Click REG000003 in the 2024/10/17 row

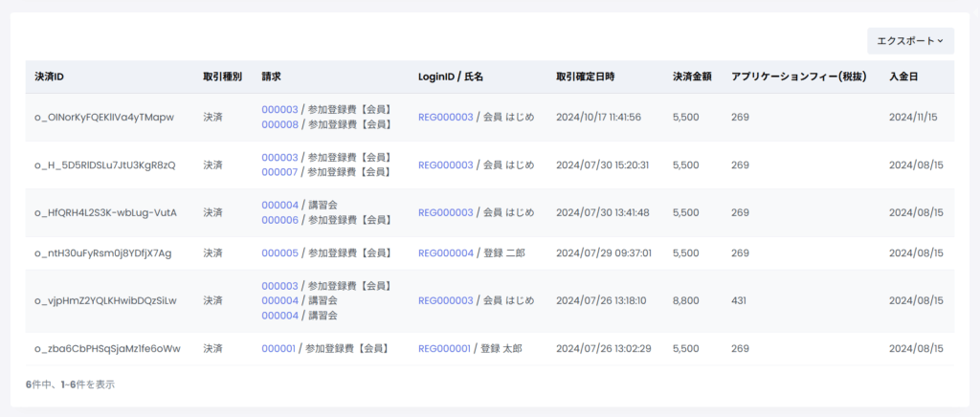pos(445,117)
